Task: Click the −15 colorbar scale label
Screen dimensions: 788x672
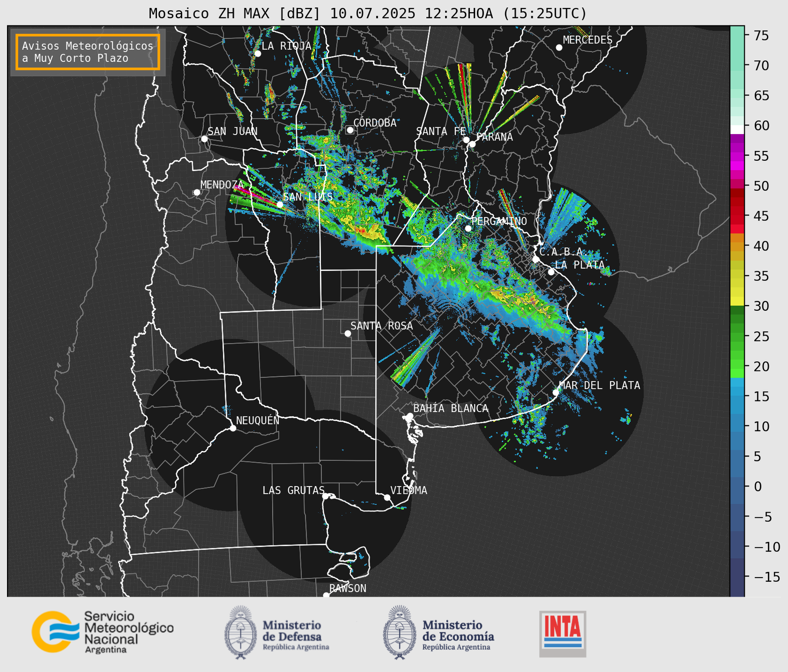Action: (x=764, y=577)
